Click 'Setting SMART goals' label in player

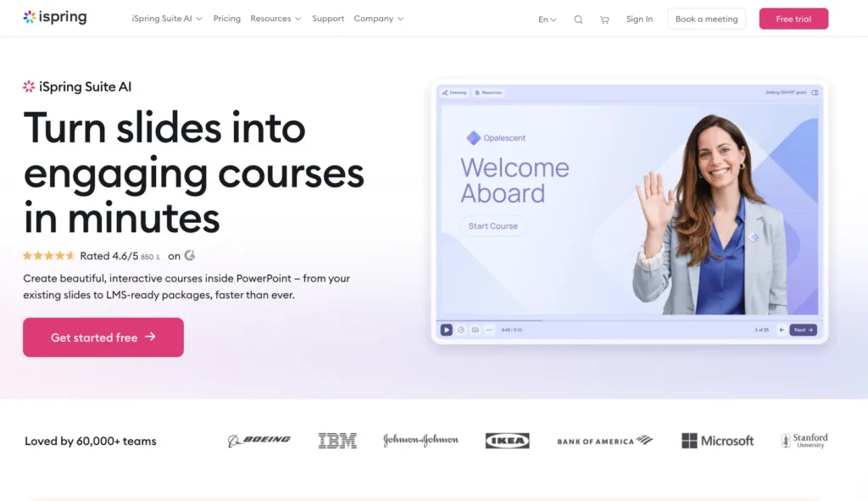(786, 92)
